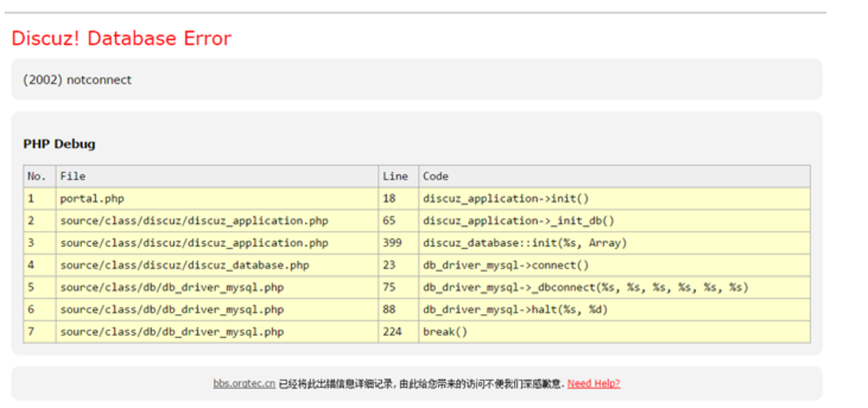Select the db_driver_mysql->_dbconnect code entry
Viewport: 868px width, 408px height.
coord(585,288)
